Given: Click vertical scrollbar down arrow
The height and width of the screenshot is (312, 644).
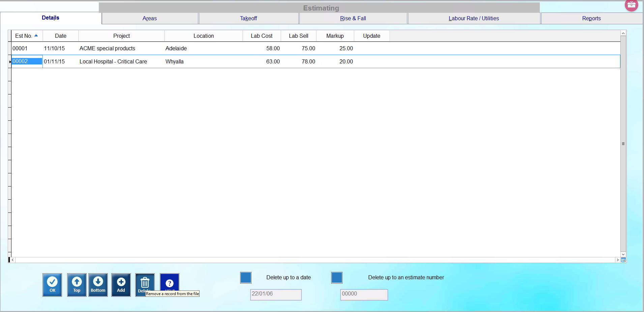Looking at the screenshot, I should pos(623,254).
